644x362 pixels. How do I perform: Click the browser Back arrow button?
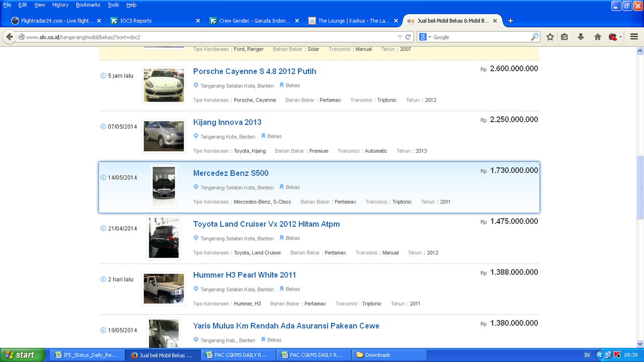tap(10, 37)
